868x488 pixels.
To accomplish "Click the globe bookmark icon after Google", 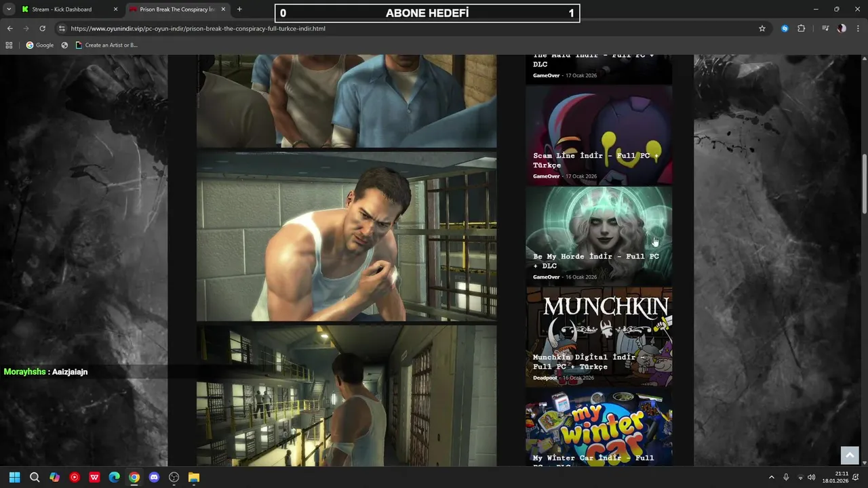I will (64, 45).
